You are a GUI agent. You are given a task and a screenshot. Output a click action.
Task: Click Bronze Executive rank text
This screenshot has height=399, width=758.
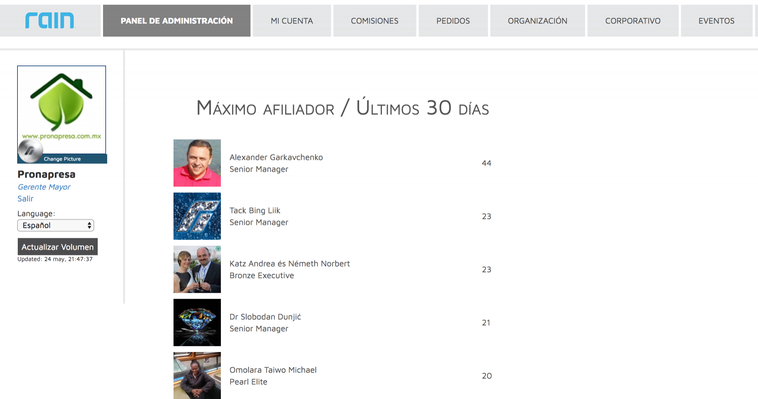coord(262,276)
